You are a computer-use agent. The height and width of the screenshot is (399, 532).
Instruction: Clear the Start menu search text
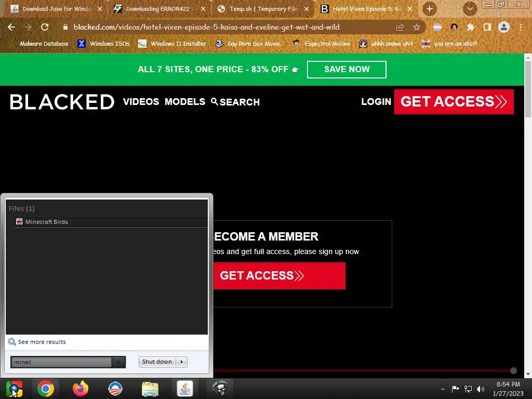click(x=118, y=362)
